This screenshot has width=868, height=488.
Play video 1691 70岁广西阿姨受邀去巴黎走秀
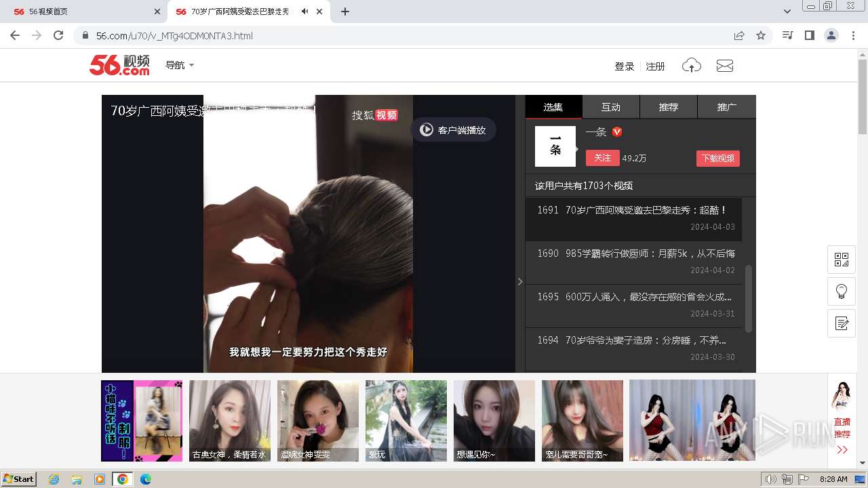coord(633,219)
